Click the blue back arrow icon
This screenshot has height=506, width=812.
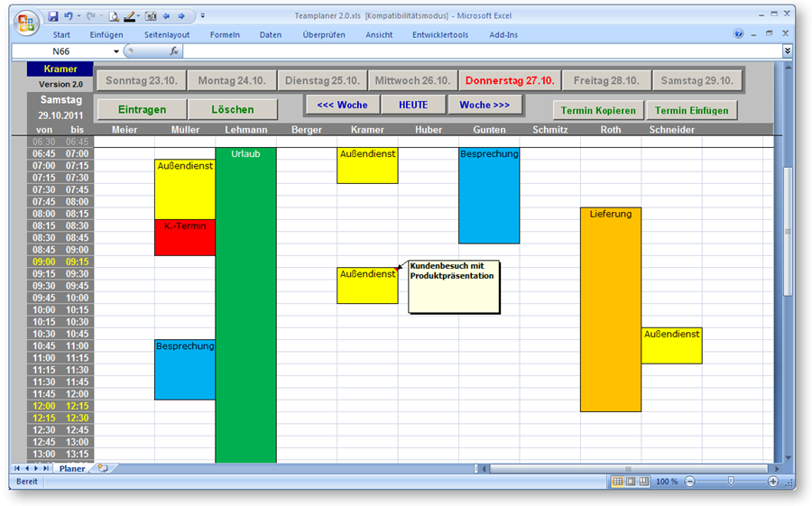tap(167, 16)
